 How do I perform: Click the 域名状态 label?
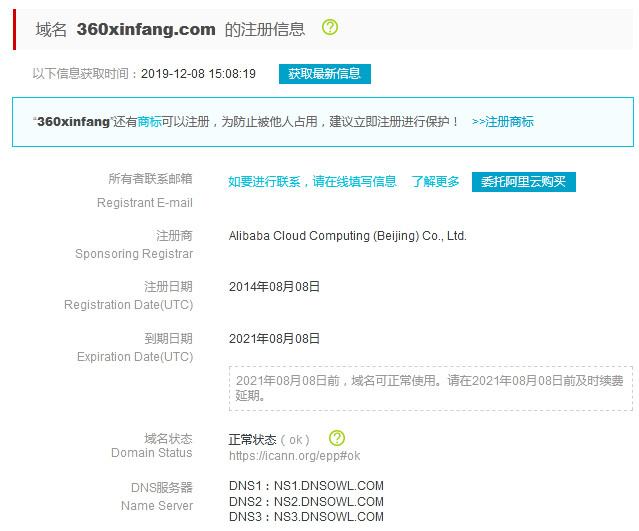pyautogui.click(x=168, y=438)
